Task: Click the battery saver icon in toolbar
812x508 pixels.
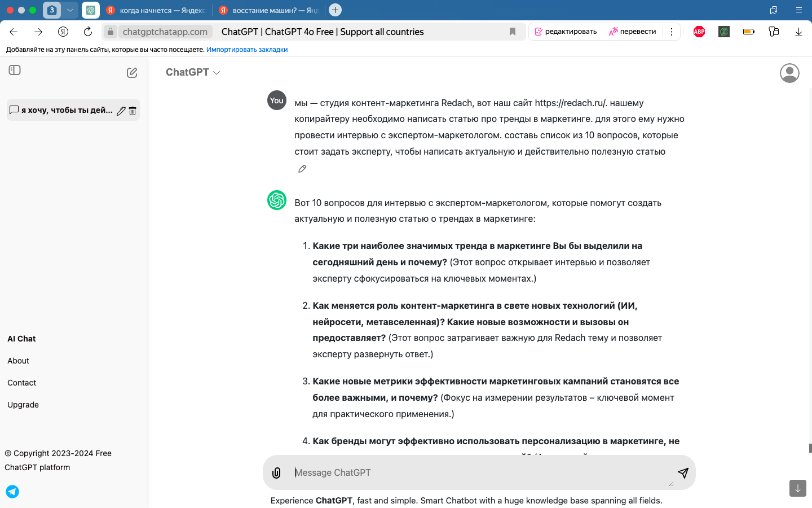Action: coord(749,32)
